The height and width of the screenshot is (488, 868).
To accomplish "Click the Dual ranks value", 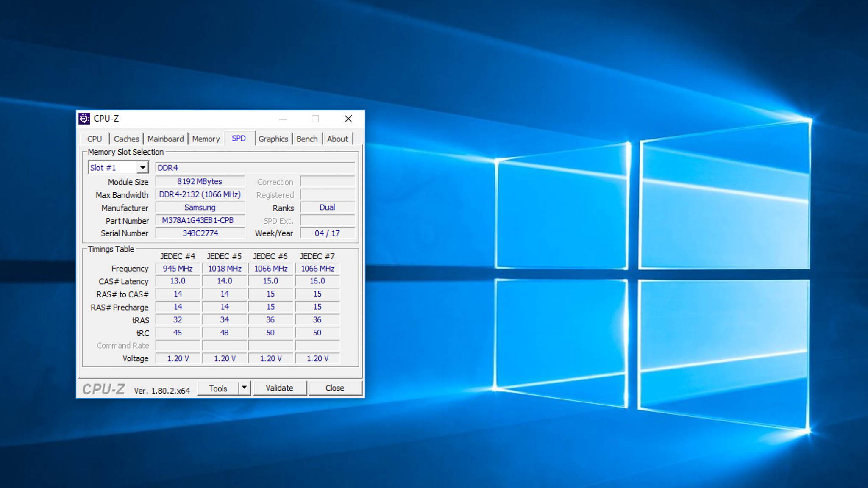I will click(x=327, y=208).
